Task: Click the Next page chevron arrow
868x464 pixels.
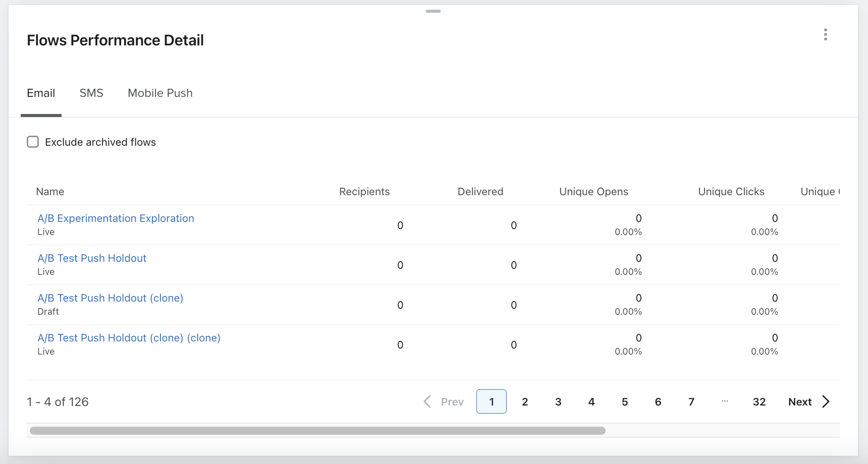Action: pyautogui.click(x=826, y=401)
